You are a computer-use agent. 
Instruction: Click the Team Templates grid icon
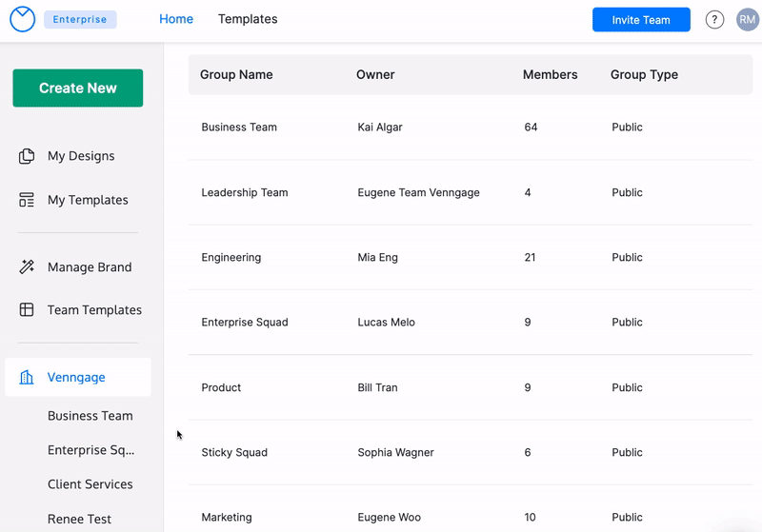pos(27,310)
